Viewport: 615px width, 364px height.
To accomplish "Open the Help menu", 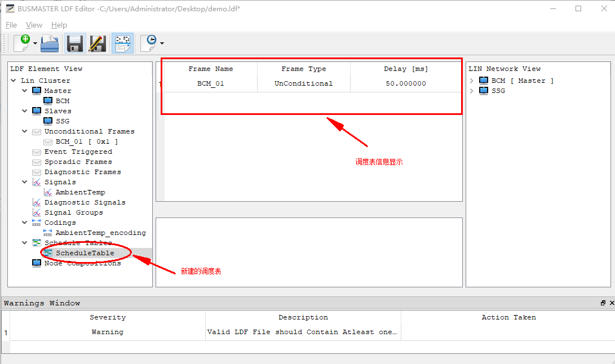I will 59,25.
